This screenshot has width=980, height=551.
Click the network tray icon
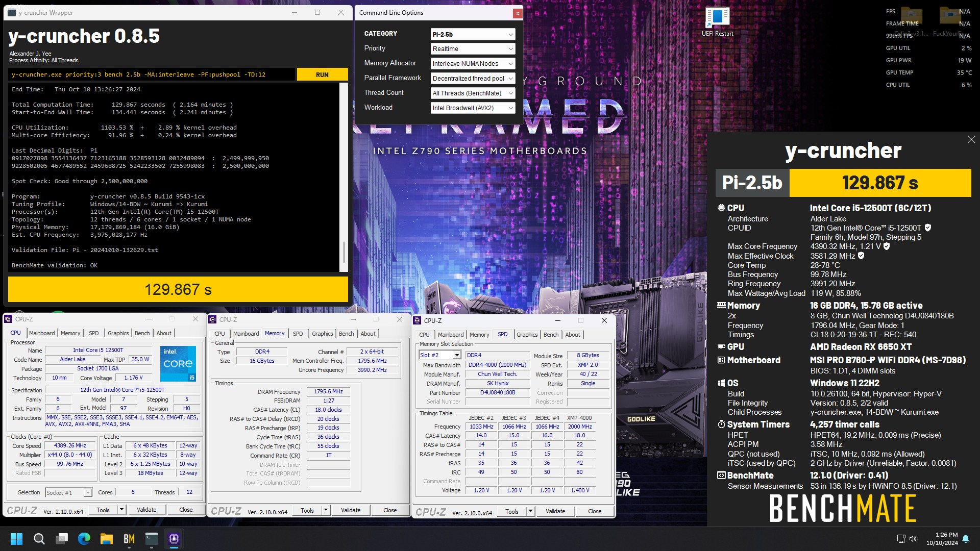click(901, 539)
